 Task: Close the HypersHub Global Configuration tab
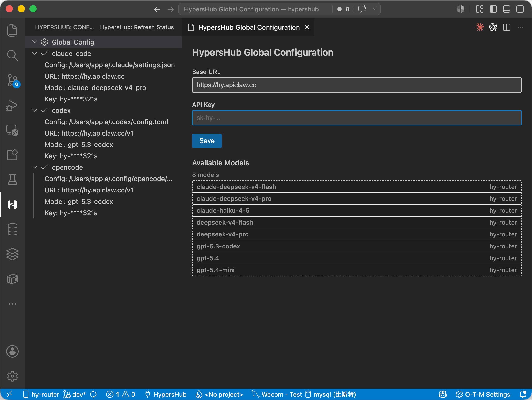click(x=307, y=27)
